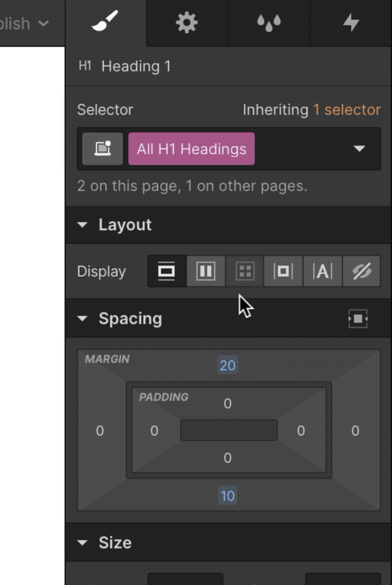Select inline-block display
This screenshot has width=392, height=585.
point(283,271)
